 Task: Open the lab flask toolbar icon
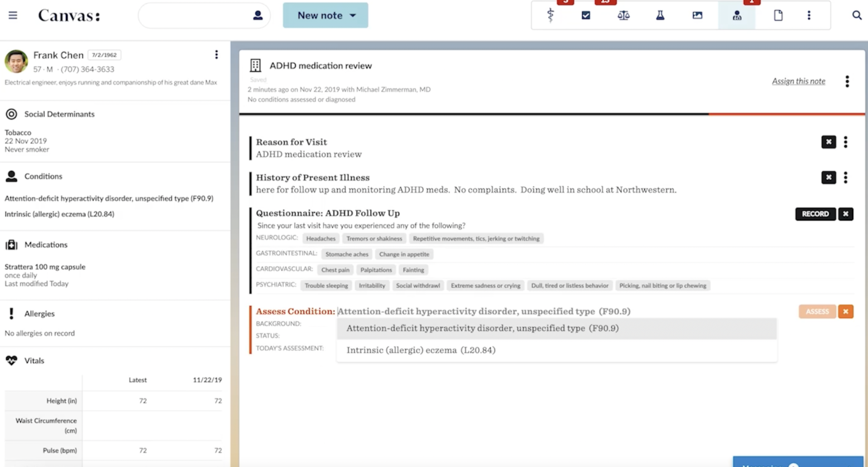point(660,15)
